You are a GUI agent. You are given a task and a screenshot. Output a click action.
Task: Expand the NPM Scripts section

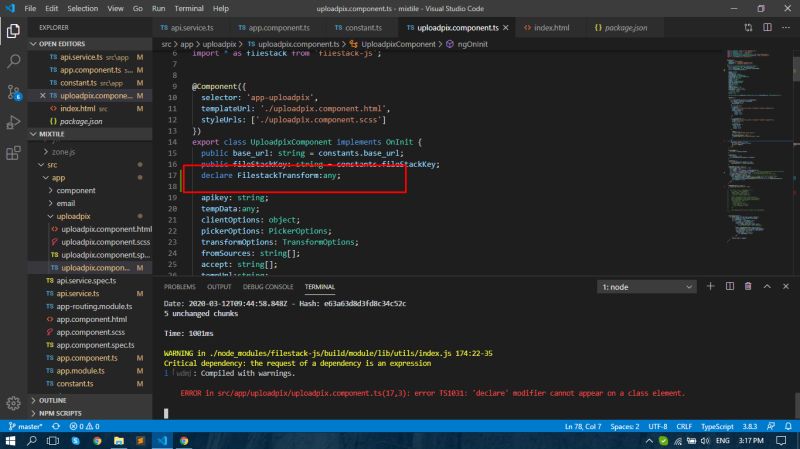click(x=91, y=413)
